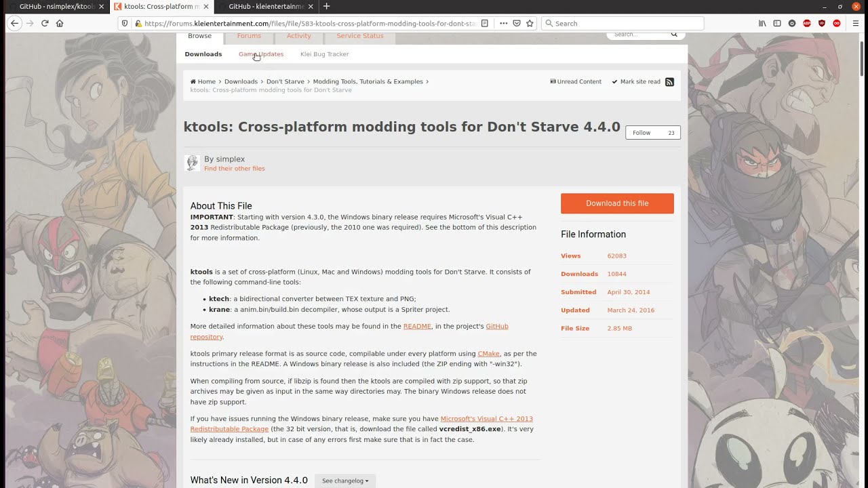Close the GitHub nsimplex/ktools tab
868x488 pixels.
coord(102,6)
